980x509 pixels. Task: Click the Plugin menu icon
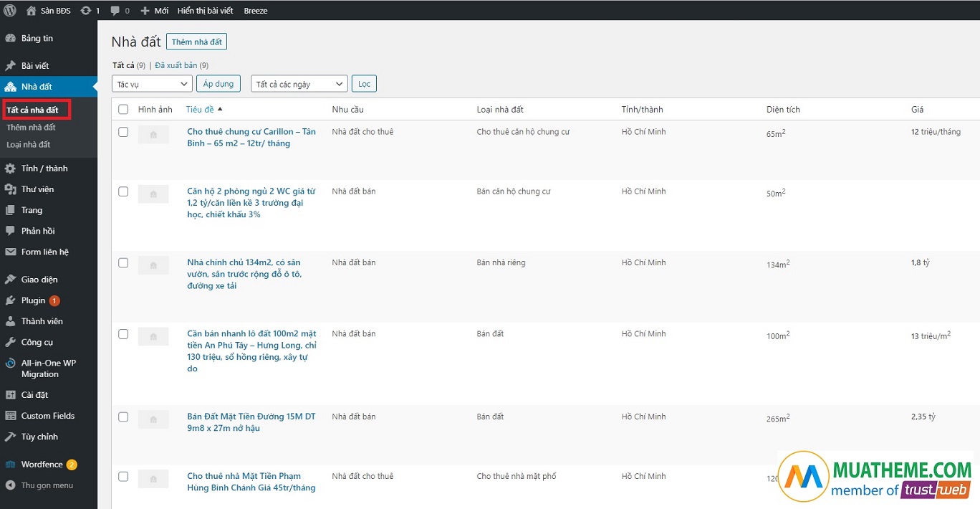click(x=10, y=300)
